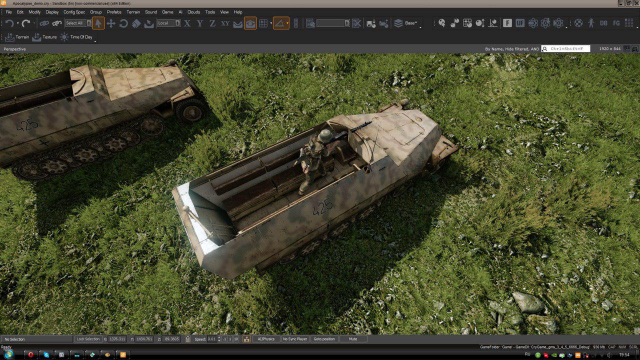The height and width of the screenshot is (360, 640).
Task: Open the Terrain menu
Action: pos(133,12)
